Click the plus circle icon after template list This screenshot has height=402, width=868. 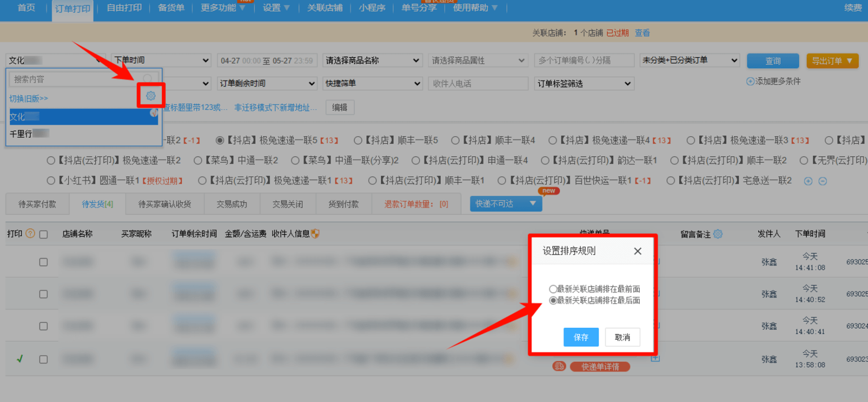click(x=808, y=181)
